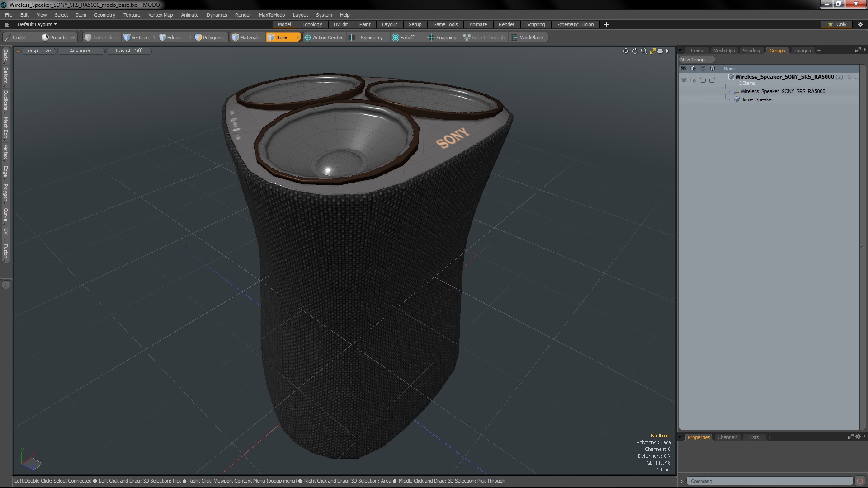Open the Geometry menu

coord(104,15)
